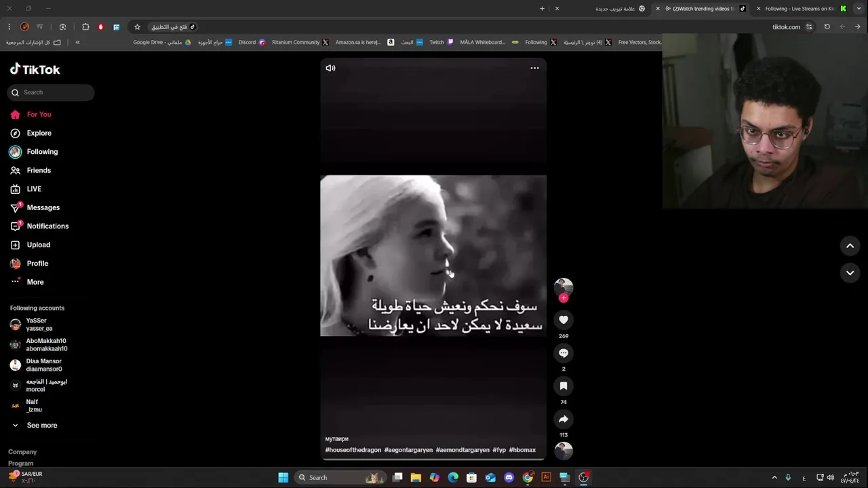Open Microsoft Edge from taskbar
Viewport: 868px width, 488px height.
click(x=453, y=478)
